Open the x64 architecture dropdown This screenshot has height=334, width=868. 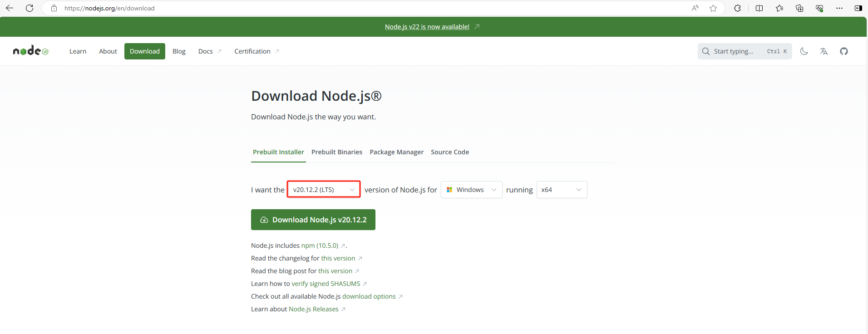point(562,190)
